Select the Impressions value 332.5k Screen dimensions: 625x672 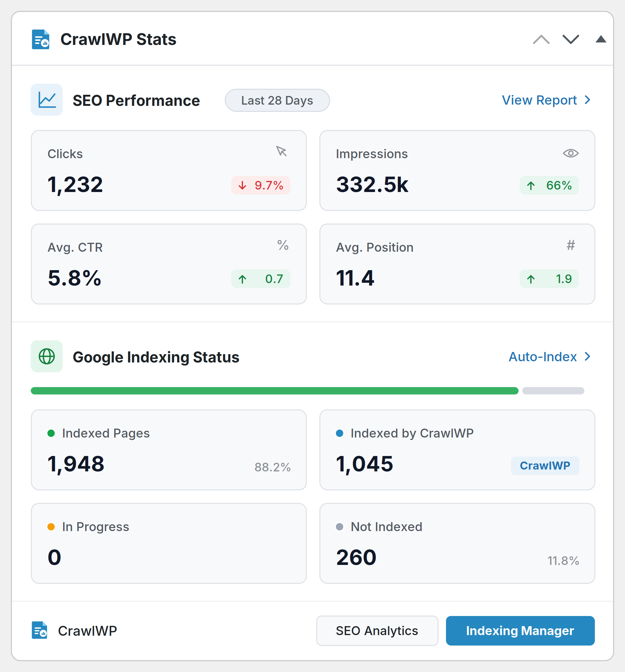click(x=372, y=185)
